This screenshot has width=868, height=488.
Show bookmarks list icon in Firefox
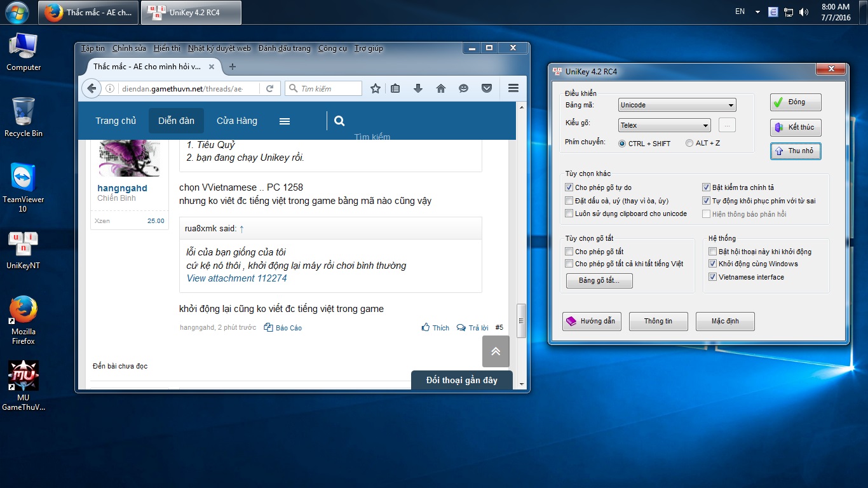[395, 88]
